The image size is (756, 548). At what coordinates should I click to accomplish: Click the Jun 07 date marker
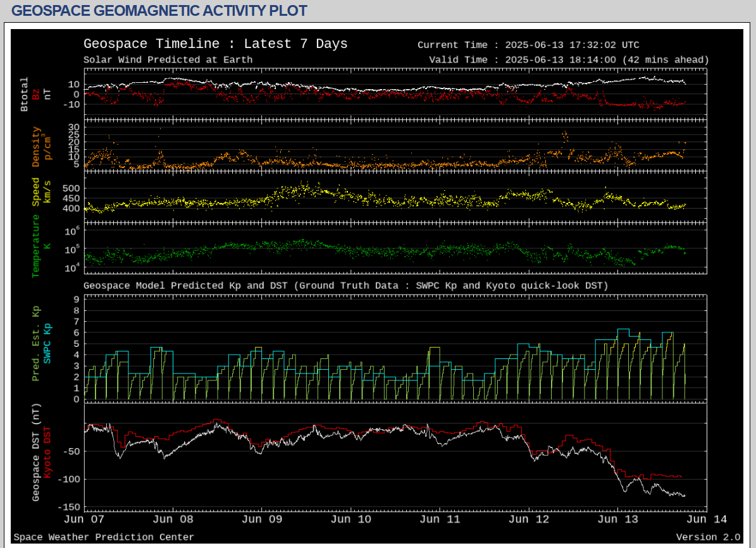tap(85, 520)
